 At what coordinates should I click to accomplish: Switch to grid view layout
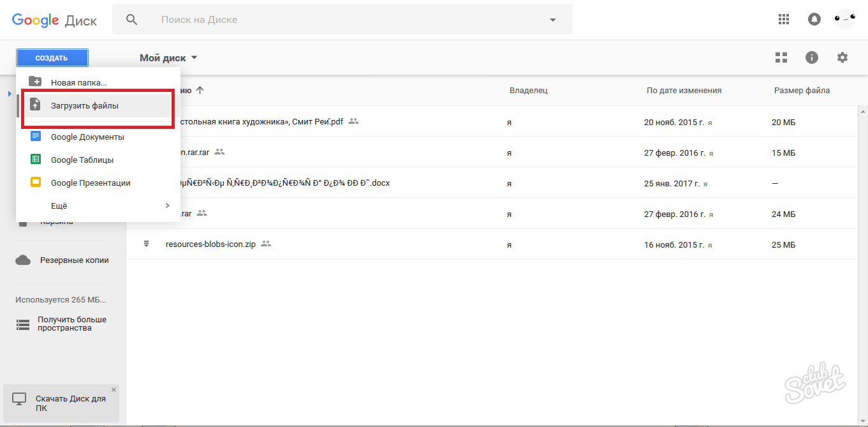click(x=781, y=57)
